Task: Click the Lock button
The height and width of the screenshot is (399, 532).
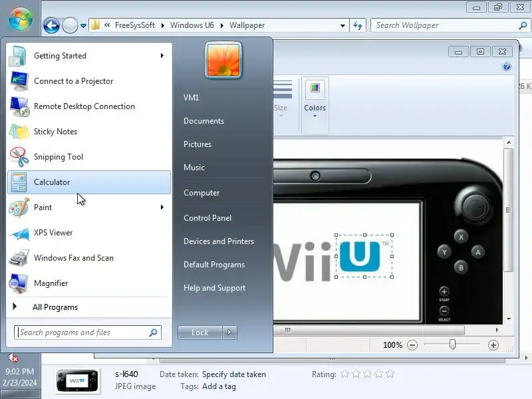Action: tap(200, 332)
